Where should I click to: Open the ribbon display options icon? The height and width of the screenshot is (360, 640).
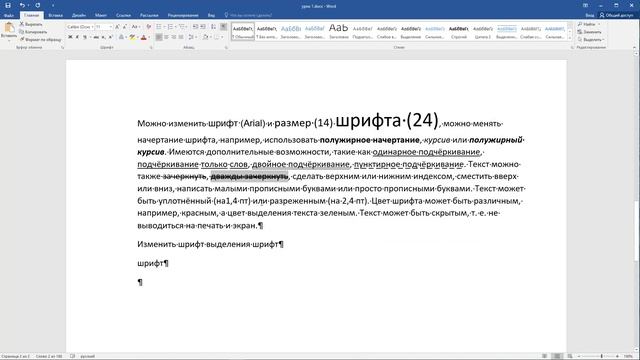[585, 5]
